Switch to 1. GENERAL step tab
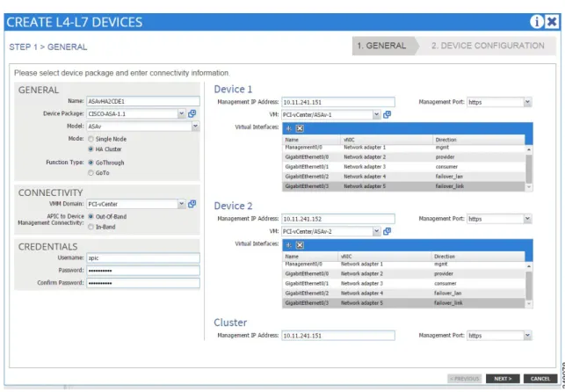This screenshot has height=392, width=565. (383, 46)
